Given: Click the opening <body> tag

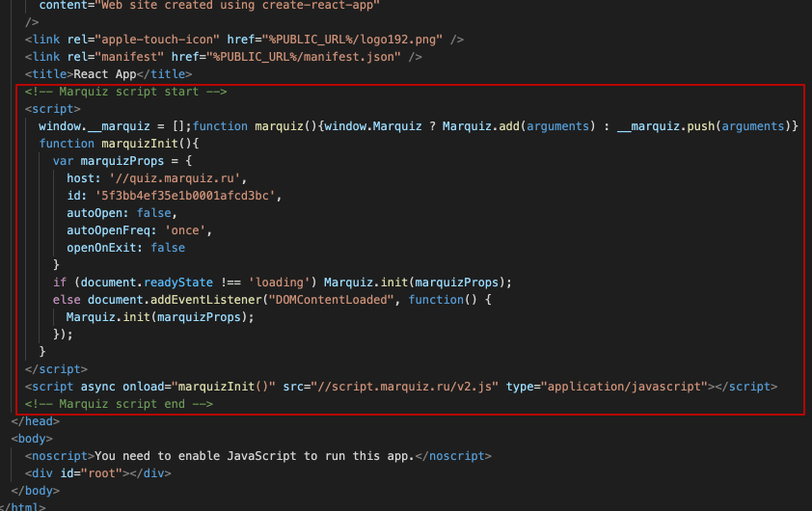Looking at the screenshot, I should pos(32,439).
